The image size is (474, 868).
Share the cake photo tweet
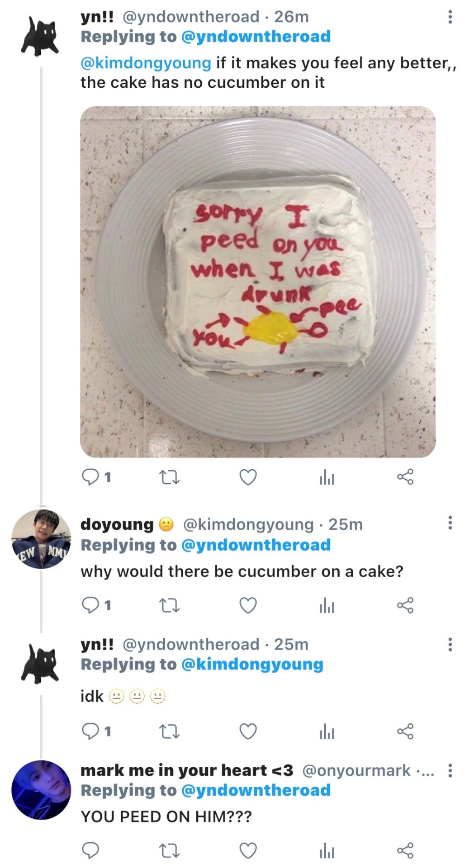pos(405,477)
